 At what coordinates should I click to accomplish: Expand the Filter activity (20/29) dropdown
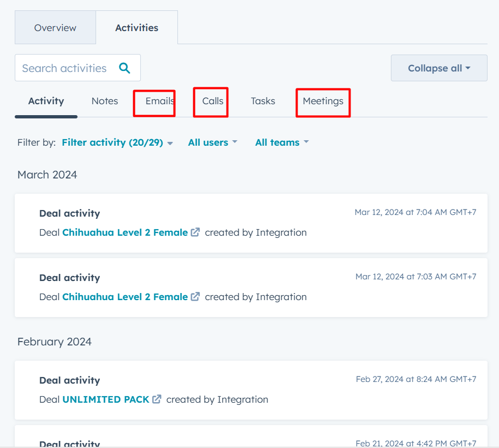point(117,142)
